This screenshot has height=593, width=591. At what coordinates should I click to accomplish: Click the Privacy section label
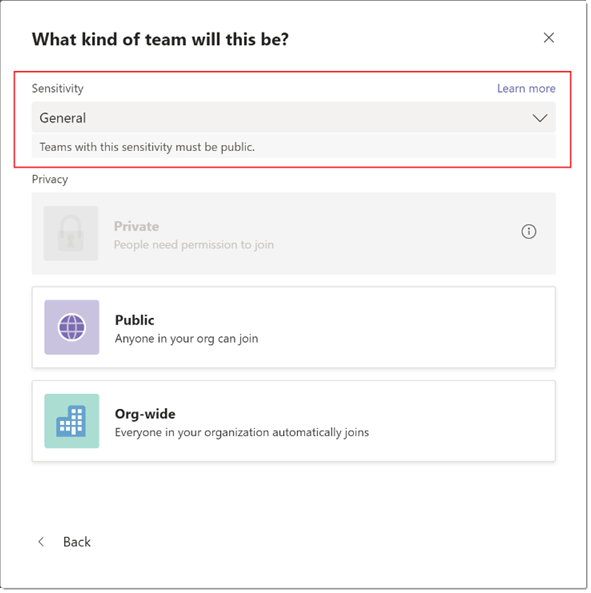[x=50, y=180]
